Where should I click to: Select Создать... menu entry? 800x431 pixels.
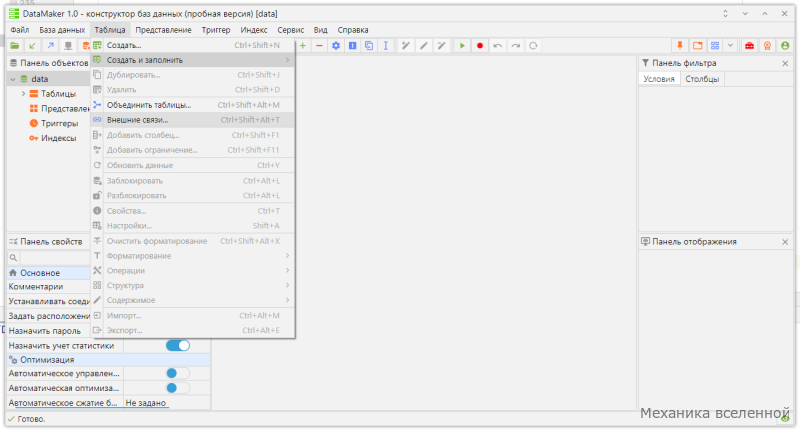pos(193,45)
